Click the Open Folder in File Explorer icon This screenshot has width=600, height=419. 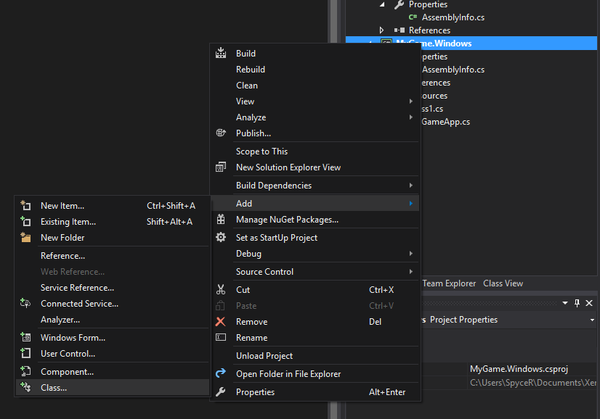click(x=221, y=374)
